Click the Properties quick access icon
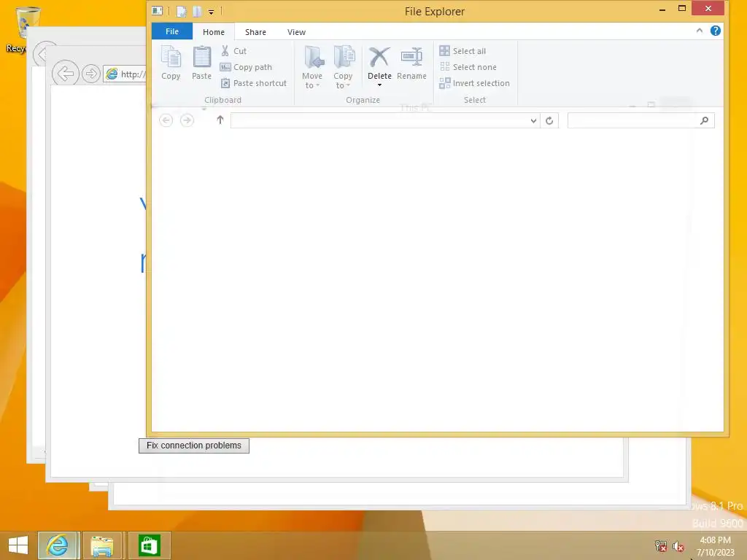 tap(182, 12)
